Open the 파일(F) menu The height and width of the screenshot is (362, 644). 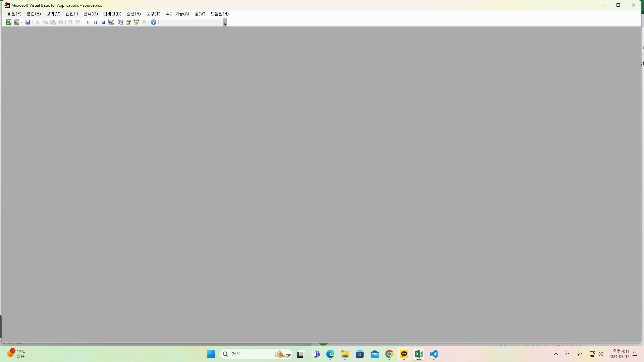(x=14, y=14)
